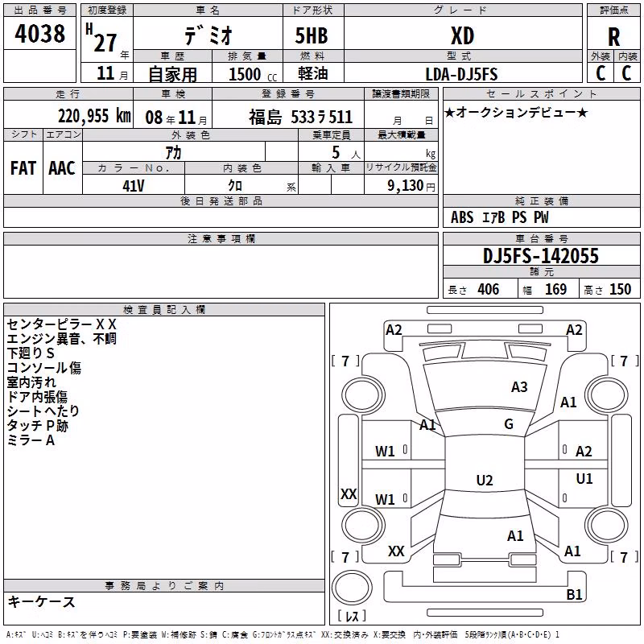Select the A2 mark at front-right corner
The height and width of the screenshot is (644, 644).
[x=574, y=330]
